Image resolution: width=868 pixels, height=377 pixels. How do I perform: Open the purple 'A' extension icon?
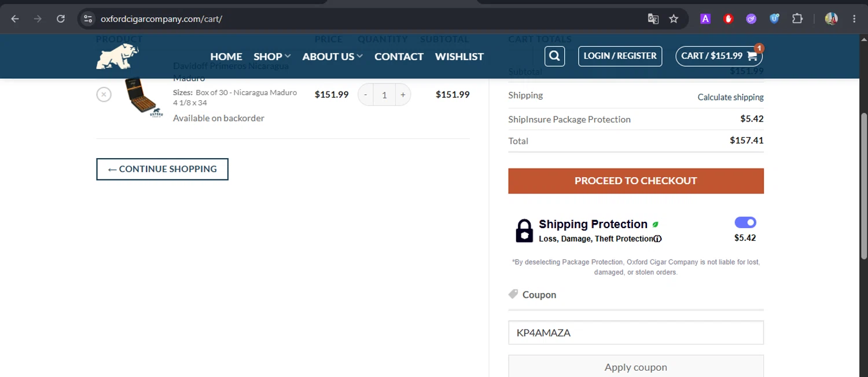tap(705, 19)
